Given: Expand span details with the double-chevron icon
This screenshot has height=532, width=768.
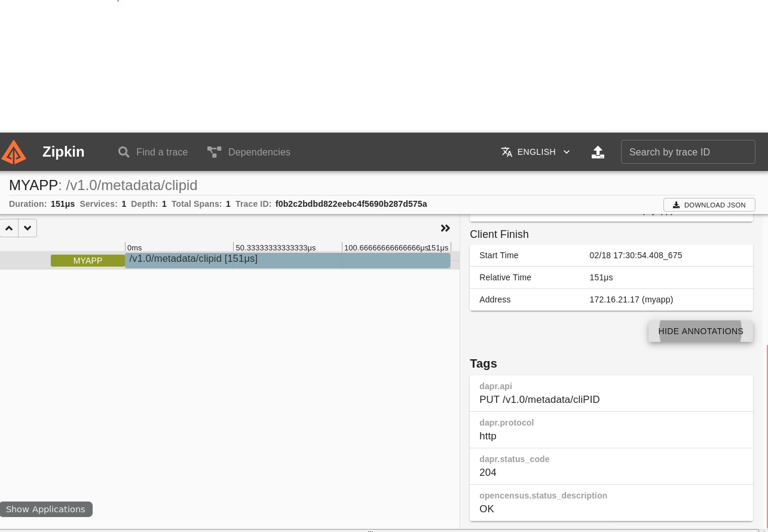Looking at the screenshot, I should [445, 228].
